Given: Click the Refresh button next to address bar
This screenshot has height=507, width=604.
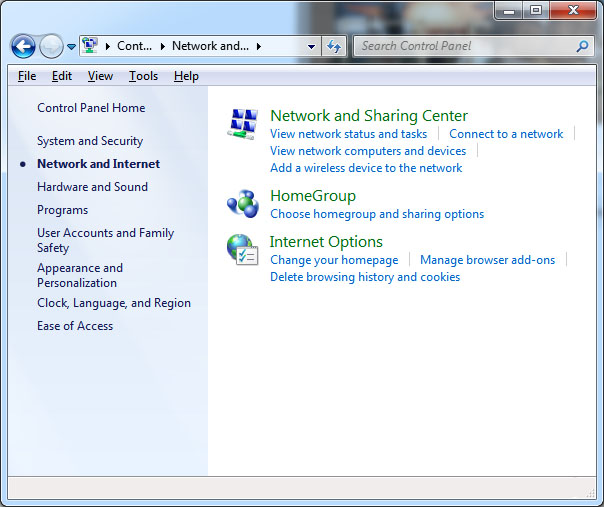Looking at the screenshot, I should point(334,47).
